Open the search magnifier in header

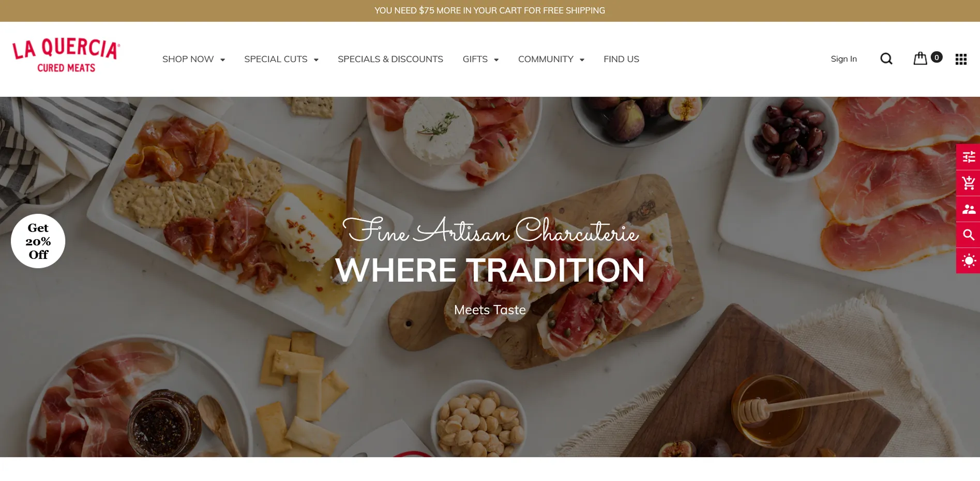pos(886,59)
